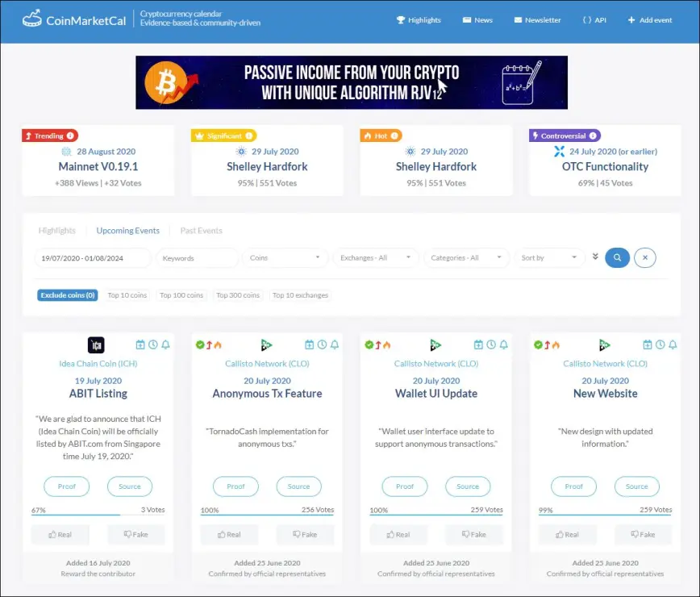This screenshot has width=700, height=597.
Task: Click 100% vote progress bar on Anonymous Tx Feature
Action: tap(267, 515)
